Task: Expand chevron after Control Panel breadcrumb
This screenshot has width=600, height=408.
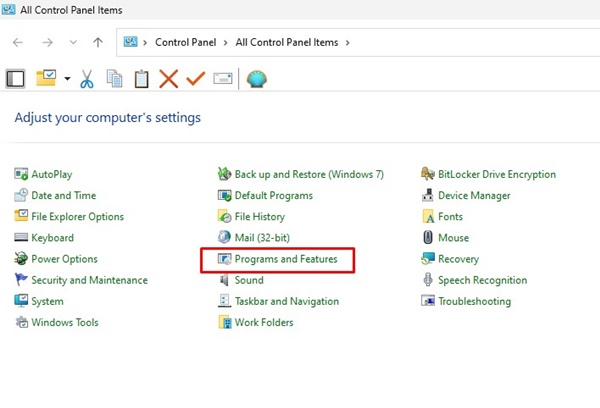Action: coord(226,42)
